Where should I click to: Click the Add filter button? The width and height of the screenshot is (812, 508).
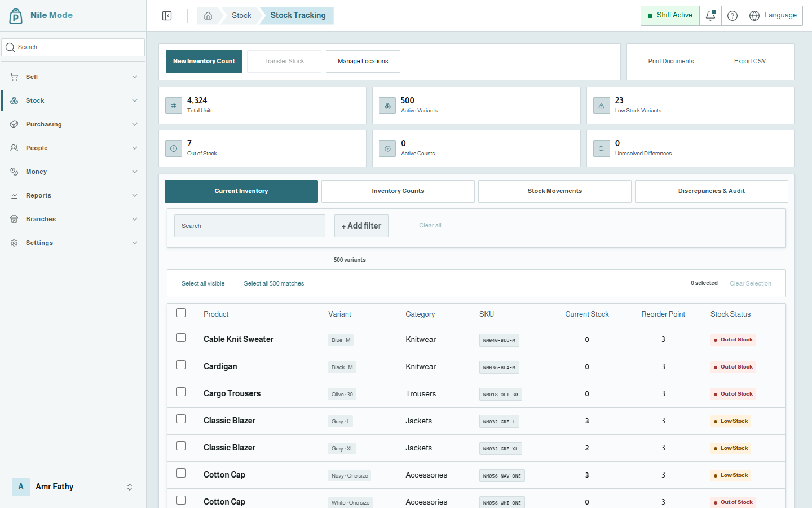[361, 226]
